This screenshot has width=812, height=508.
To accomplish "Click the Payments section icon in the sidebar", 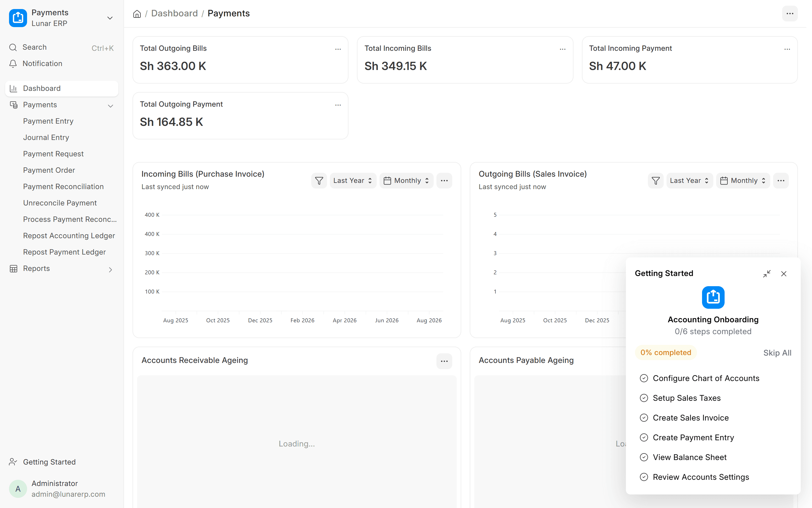I will pos(14,105).
